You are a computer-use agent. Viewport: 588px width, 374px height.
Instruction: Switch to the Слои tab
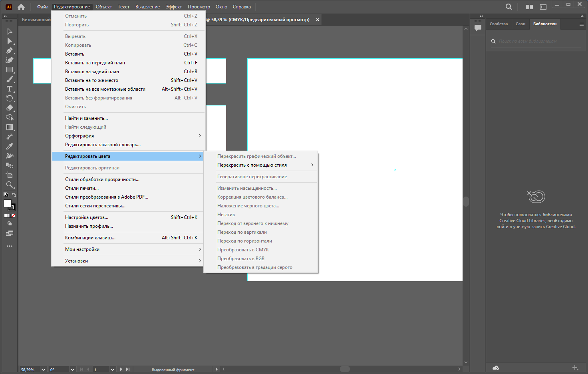click(x=520, y=24)
